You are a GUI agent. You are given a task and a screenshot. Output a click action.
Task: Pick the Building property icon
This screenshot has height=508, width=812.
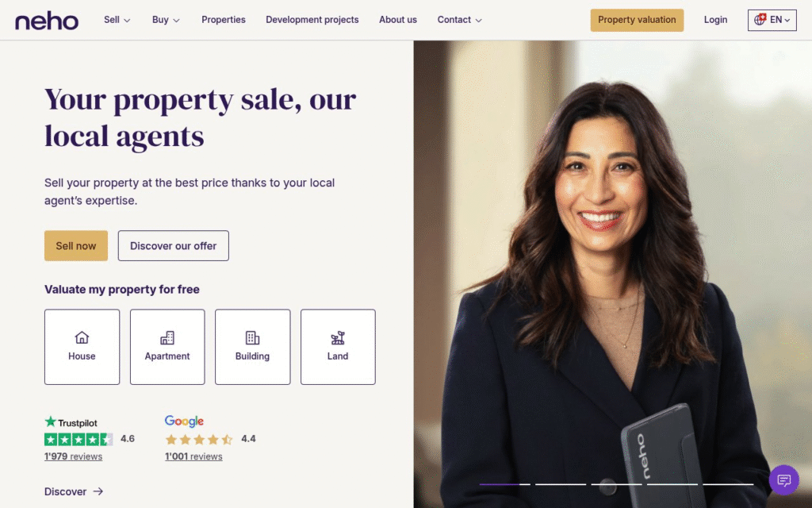click(252, 338)
